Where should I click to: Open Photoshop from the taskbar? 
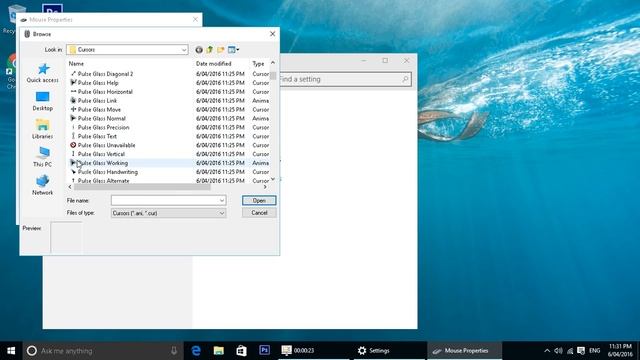264,351
